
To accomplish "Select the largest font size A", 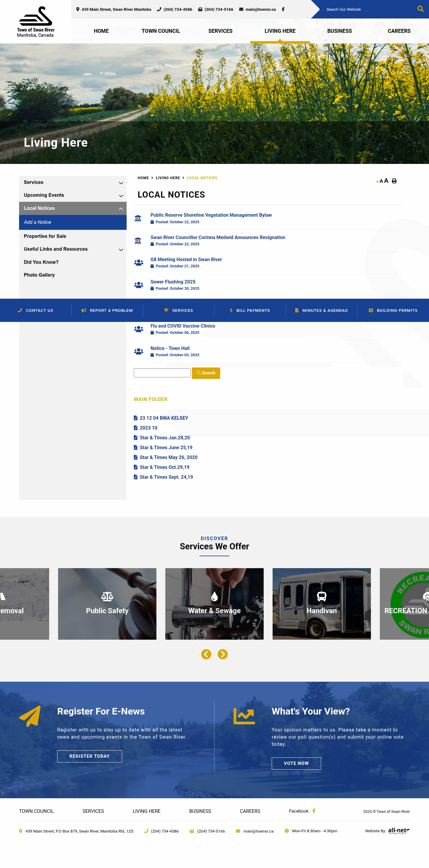I will tap(386, 181).
